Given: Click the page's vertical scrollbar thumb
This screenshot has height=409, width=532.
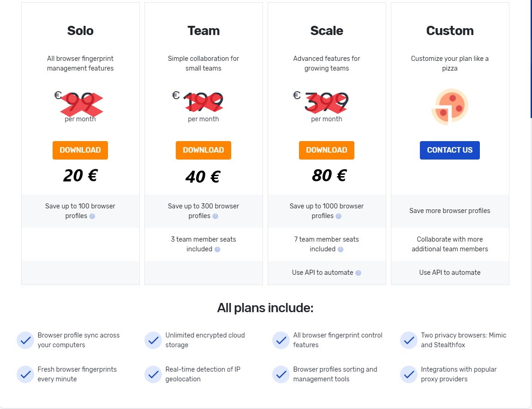Looking at the screenshot, I should (531, 59).
